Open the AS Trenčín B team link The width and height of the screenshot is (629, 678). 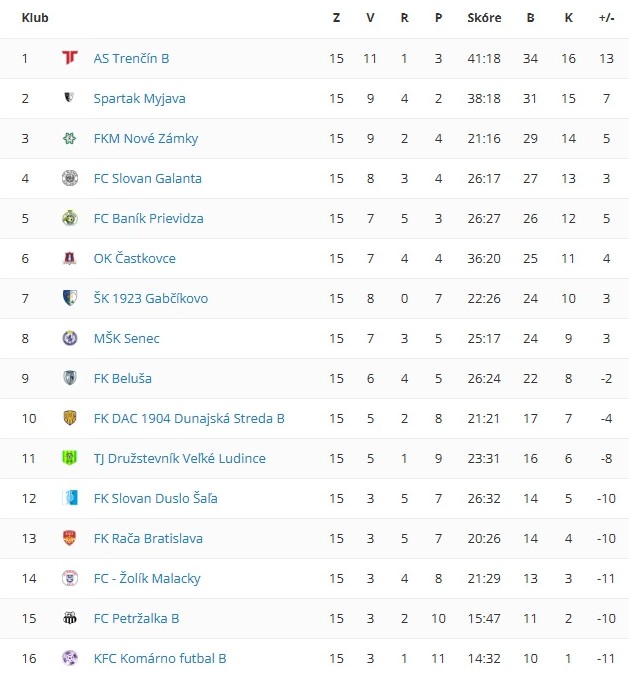pyautogui.click(x=131, y=58)
